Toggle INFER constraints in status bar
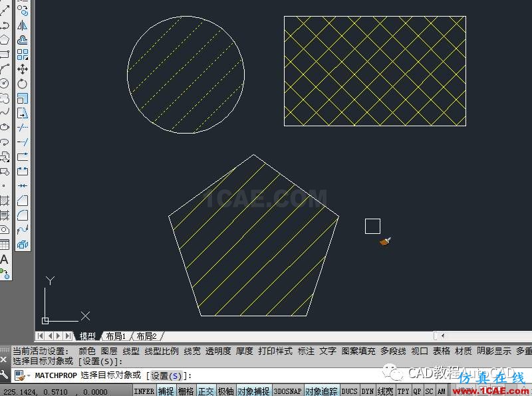 point(144,391)
